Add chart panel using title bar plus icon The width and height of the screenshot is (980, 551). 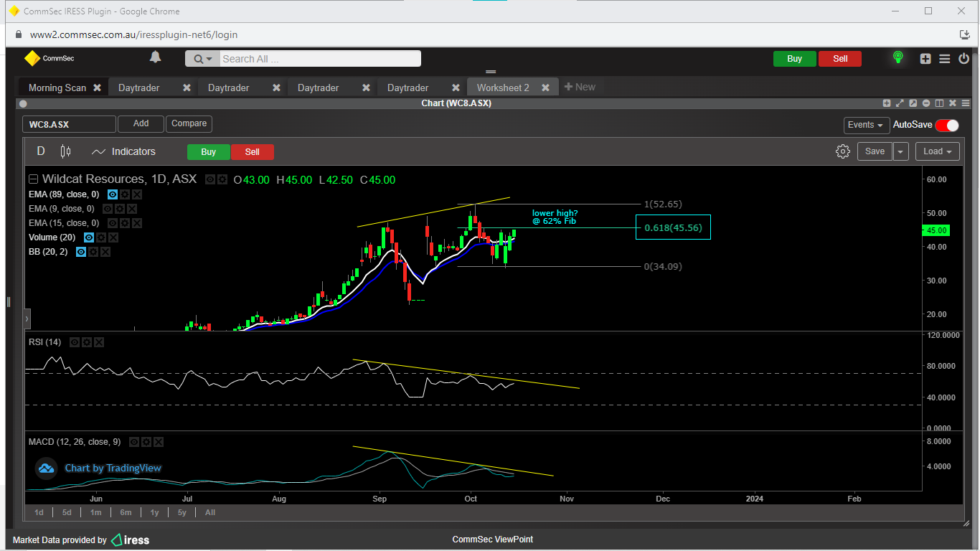pos(887,103)
